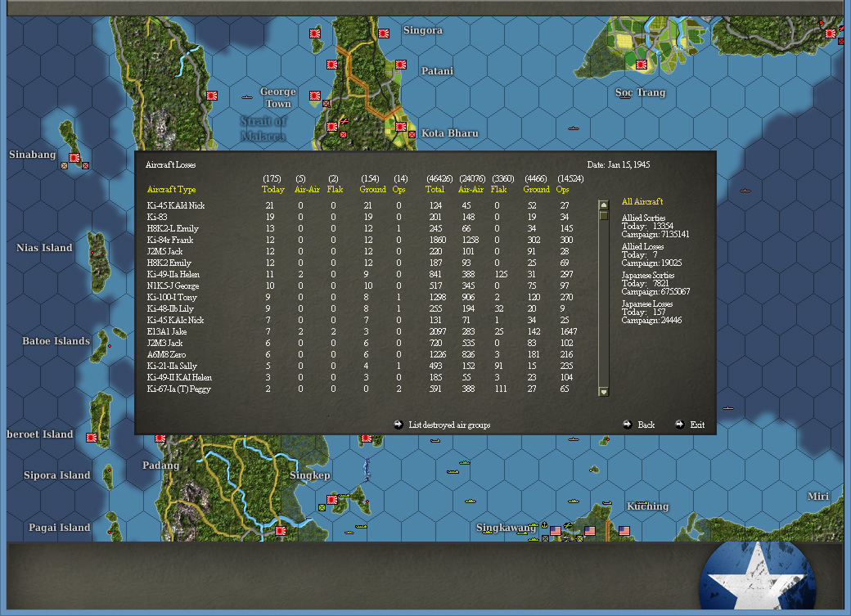Select the red crossed unit marker beside Kota Bharu flag

[412, 134]
